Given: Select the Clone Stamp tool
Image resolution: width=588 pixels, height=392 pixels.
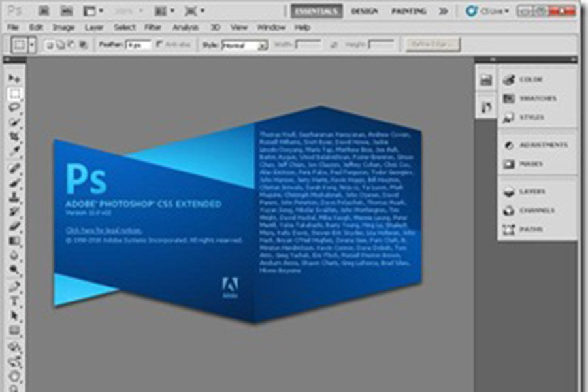Looking at the screenshot, I should point(14,197).
